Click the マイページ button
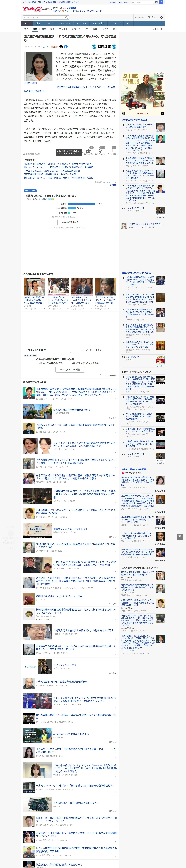186x868 pixels. (x=139, y=18)
